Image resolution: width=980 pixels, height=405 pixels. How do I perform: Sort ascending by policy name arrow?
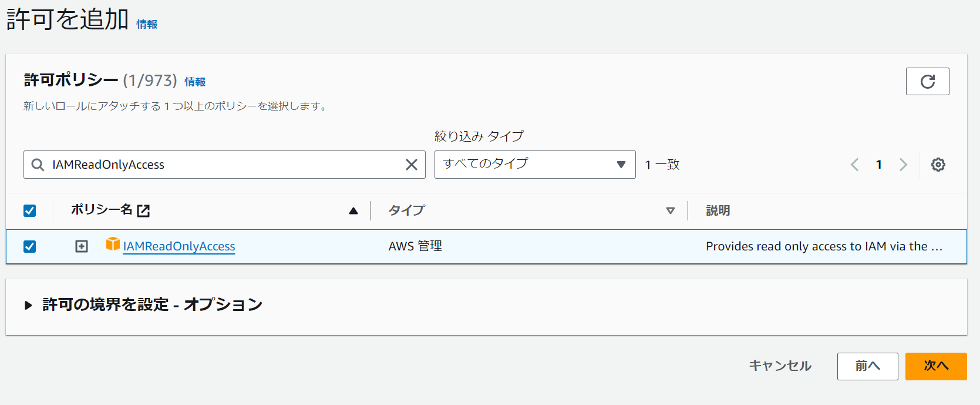353,210
